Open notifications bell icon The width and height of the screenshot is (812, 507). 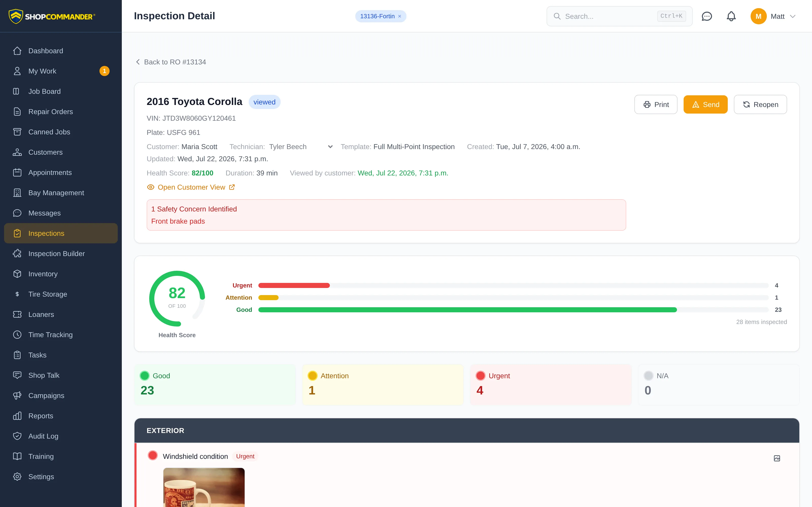pyautogui.click(x=731, y=16)
